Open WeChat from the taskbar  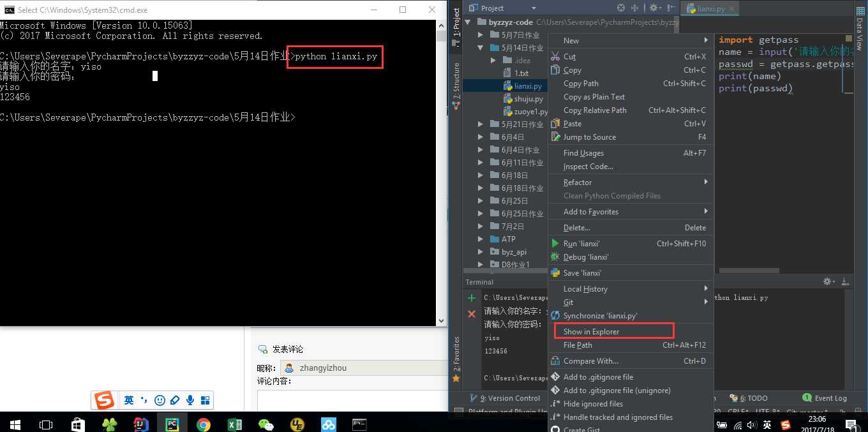(266, 424)
